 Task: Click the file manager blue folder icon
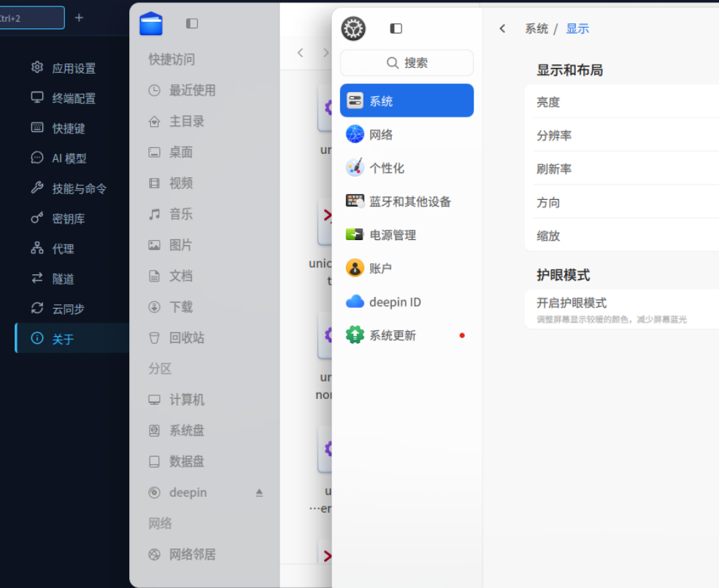151,24
